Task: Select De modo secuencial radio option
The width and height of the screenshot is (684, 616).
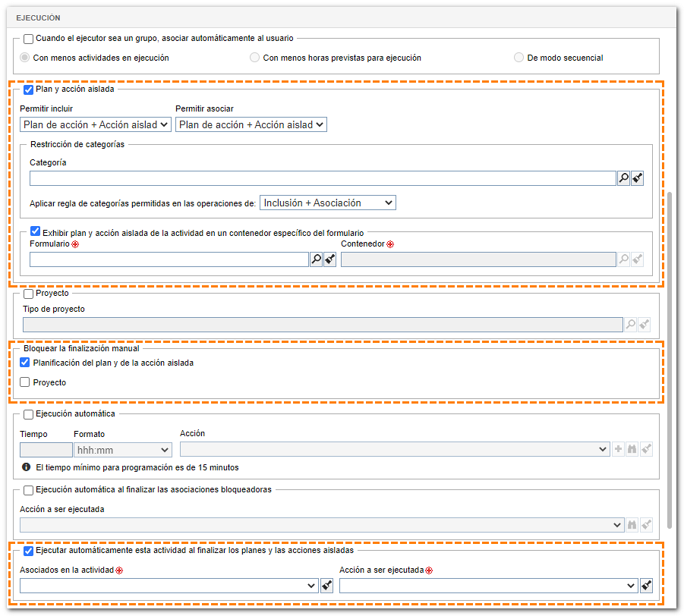Action: pyautogui.click(x=519, y=58)
